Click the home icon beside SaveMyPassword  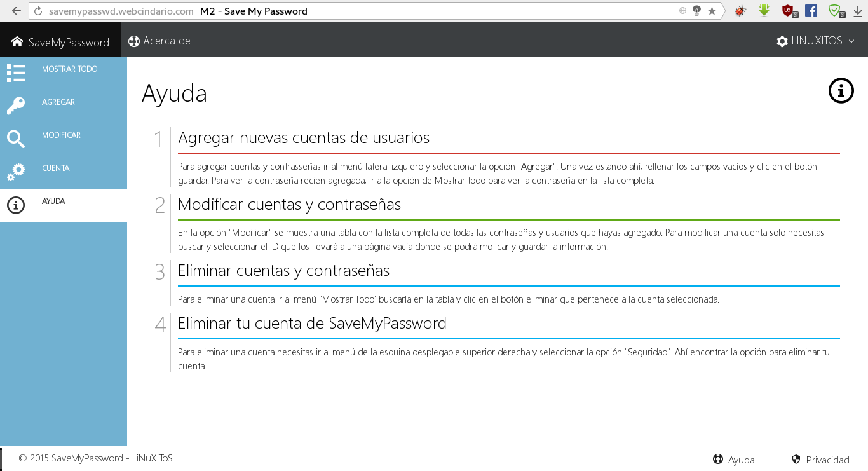[17, 42]
